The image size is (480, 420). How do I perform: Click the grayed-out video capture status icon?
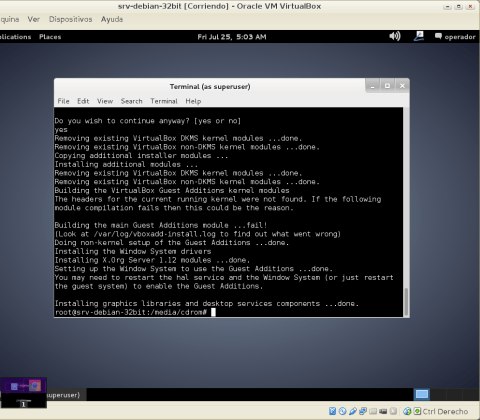393,411
